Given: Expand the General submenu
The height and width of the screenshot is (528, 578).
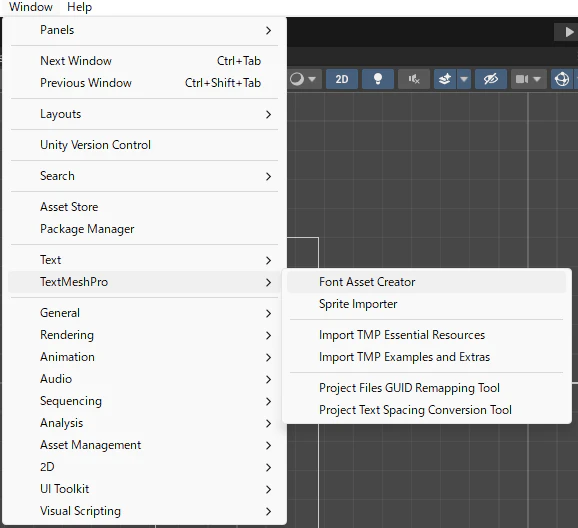Looking at the screenshot, I should (x=144, y=313).
